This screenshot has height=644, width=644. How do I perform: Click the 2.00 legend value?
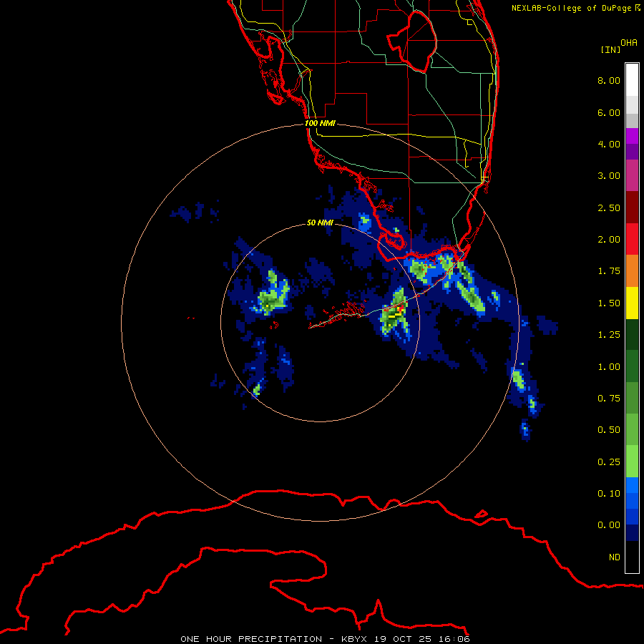pyautogui.click(x=609, y=240)
